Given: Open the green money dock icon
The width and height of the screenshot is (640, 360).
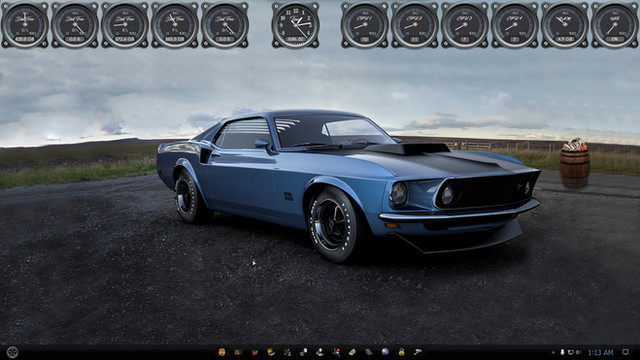Looking at the screenshot, I should point(352,352).
